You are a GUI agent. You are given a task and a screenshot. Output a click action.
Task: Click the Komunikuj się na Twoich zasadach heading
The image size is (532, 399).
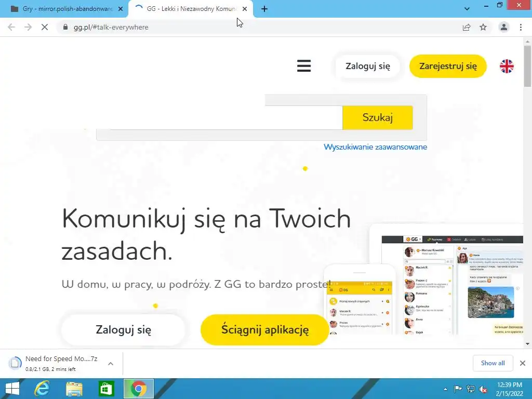(x=206, y=234)
